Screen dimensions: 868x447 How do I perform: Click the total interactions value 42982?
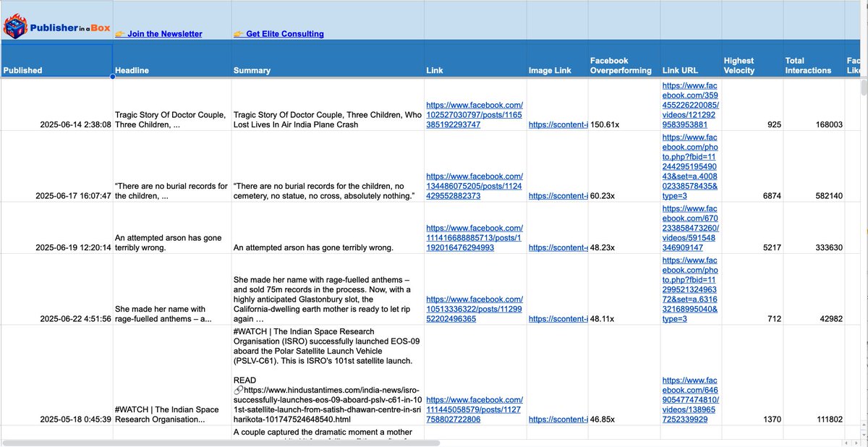830,319
